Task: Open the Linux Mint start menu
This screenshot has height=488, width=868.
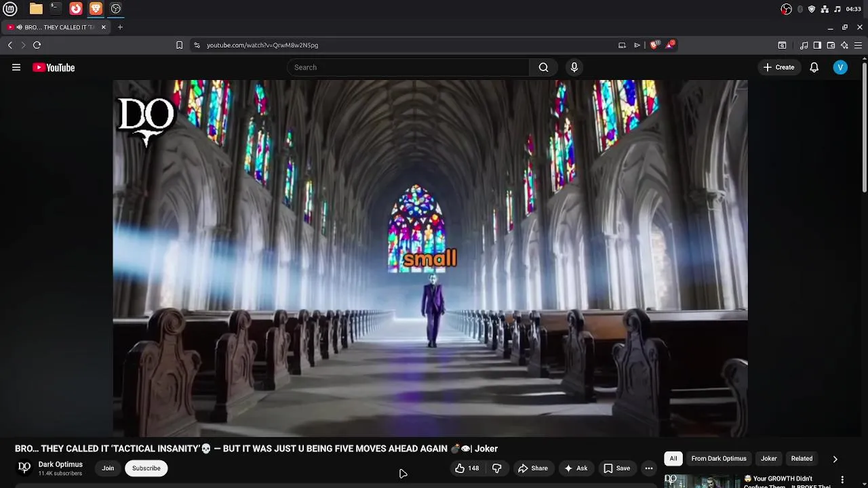Action: [10, 9]
